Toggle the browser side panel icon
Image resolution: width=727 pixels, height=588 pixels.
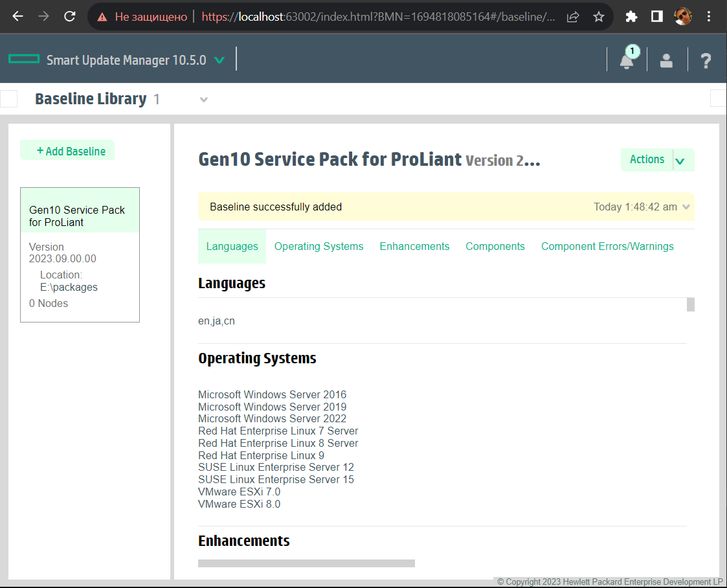[x=656, y=17]
